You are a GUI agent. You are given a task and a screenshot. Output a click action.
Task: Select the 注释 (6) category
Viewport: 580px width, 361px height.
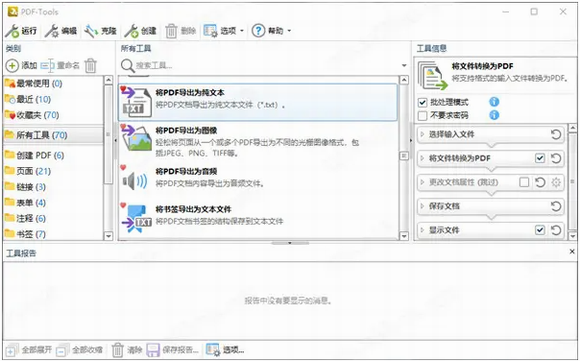(53, 219)
